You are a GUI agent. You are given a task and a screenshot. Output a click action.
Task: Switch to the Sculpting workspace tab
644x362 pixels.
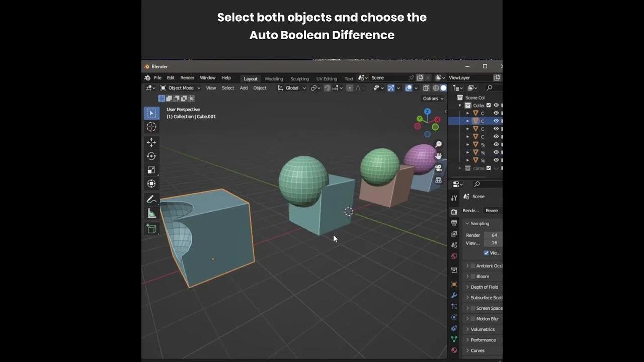[x=299, y=78]
